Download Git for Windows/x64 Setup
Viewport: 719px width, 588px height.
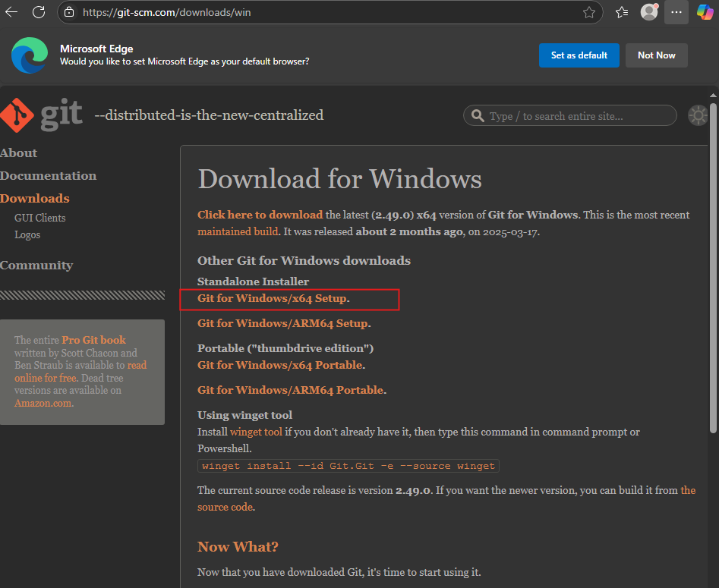[273, 298]
